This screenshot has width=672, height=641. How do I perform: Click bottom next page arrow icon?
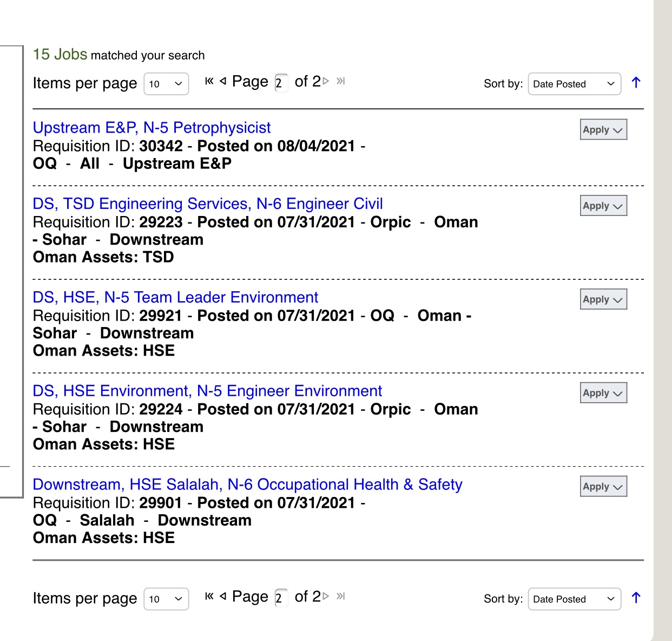326,596
